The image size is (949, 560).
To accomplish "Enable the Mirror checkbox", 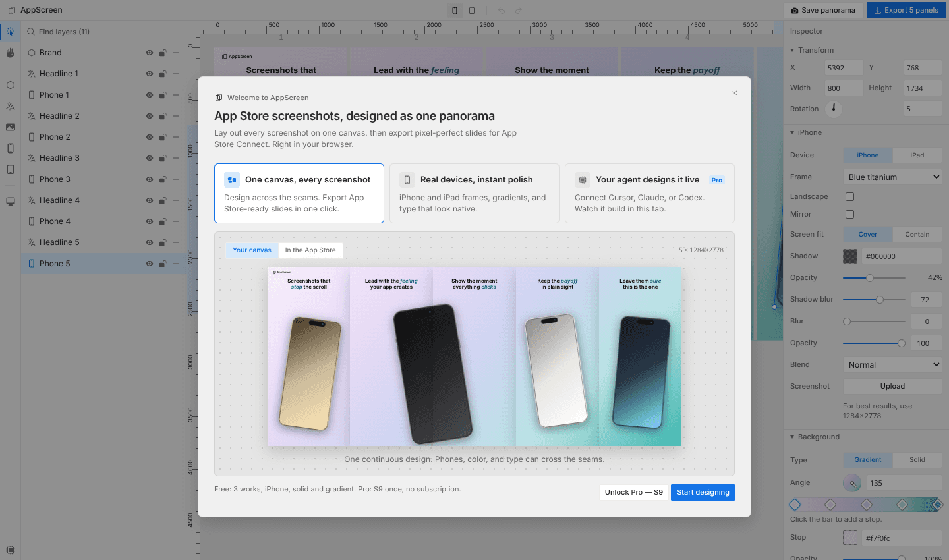I will (849, 214).
